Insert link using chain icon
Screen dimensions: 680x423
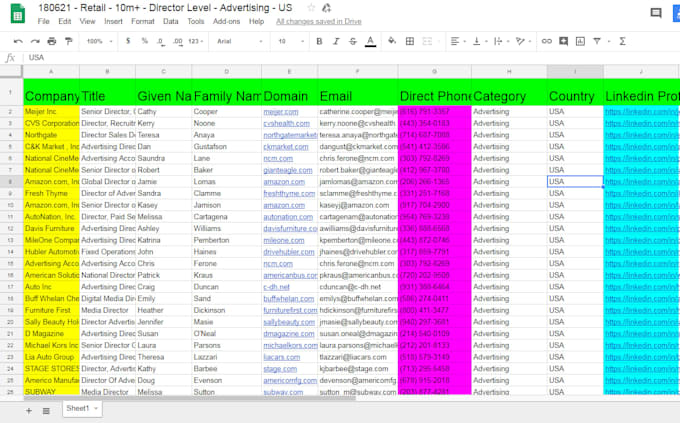click(x=546, y=41)
